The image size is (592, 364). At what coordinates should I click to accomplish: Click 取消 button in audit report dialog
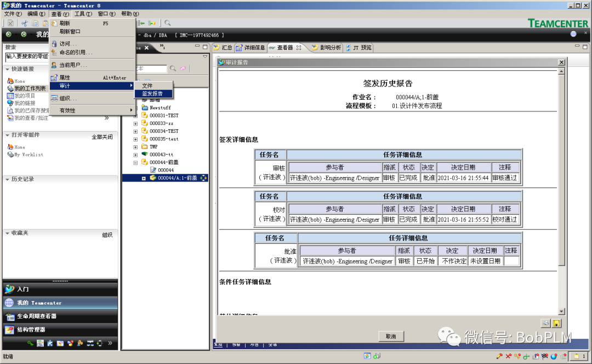[391, 336]
